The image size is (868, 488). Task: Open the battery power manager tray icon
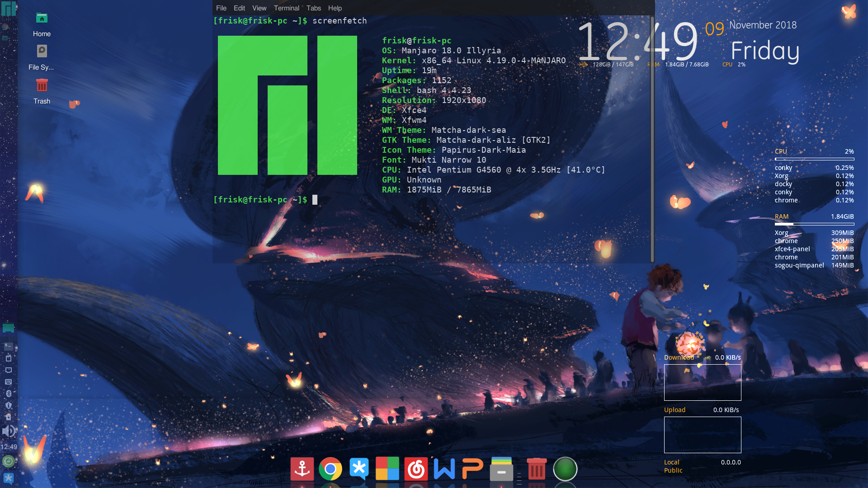tap(8, 417)
